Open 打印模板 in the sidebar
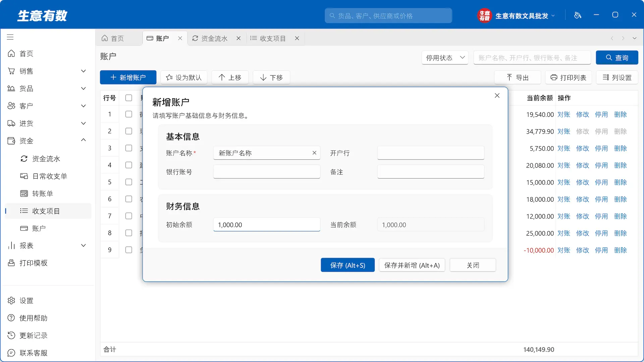The image size is (644, 362). pyautogui.click(x=47, y=263)
